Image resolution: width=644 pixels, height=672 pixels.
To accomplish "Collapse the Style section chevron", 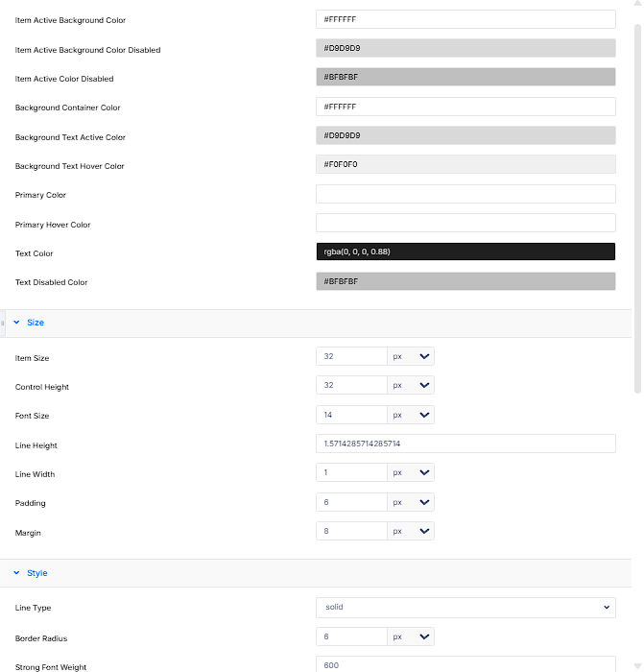I will [x=16, y=573].
